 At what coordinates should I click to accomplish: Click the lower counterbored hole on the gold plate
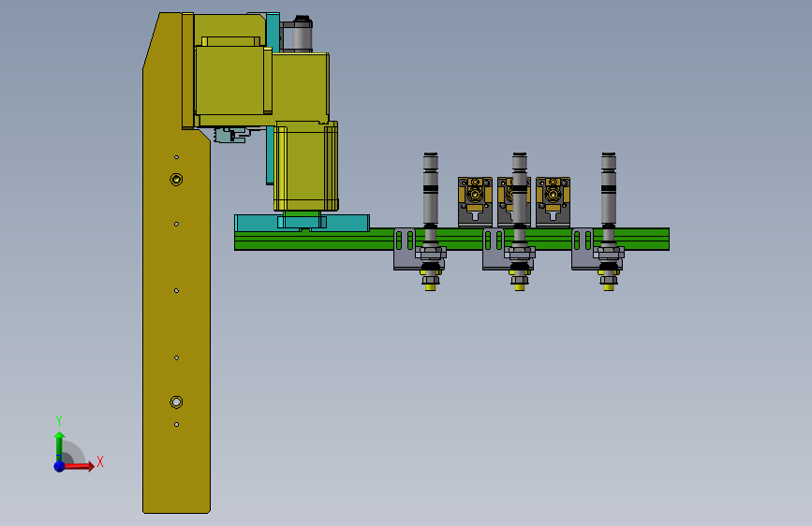(176, 402)
